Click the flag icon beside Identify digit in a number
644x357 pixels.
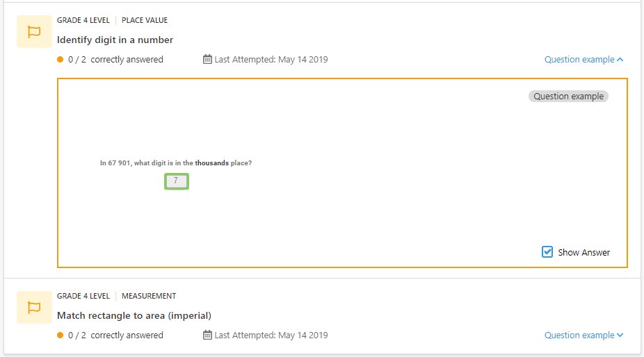click(x=34, y=31)
